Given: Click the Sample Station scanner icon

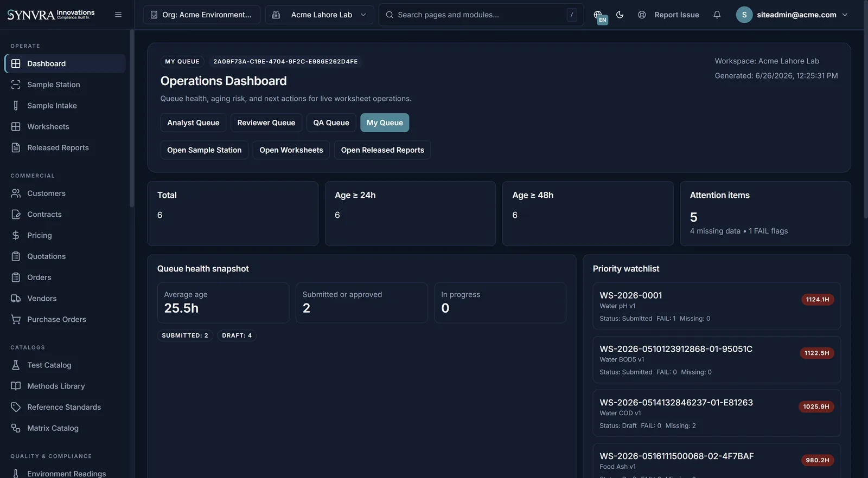Looking at the screenshot, I should [x=16, y=85].
